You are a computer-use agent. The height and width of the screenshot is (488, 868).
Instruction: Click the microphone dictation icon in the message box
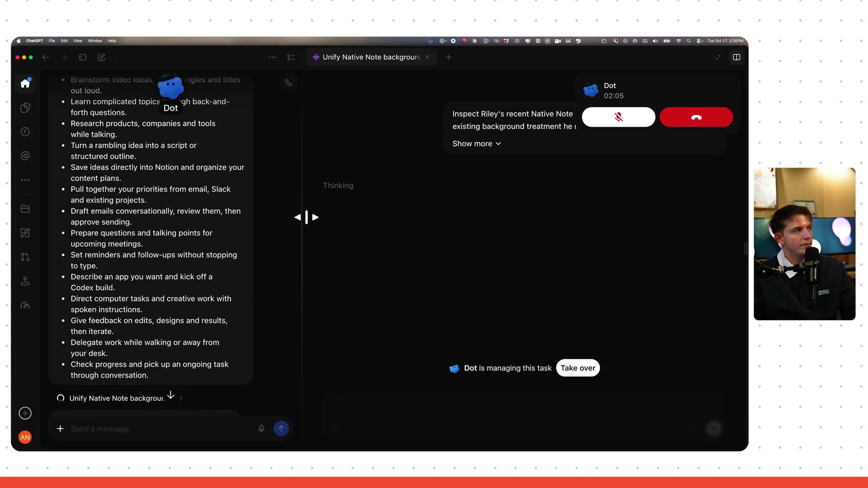pyautogui.click(x=261, y=429)
